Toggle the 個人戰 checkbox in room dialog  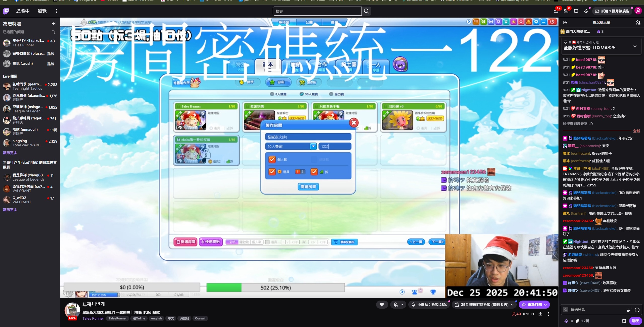tap(272, 159)
